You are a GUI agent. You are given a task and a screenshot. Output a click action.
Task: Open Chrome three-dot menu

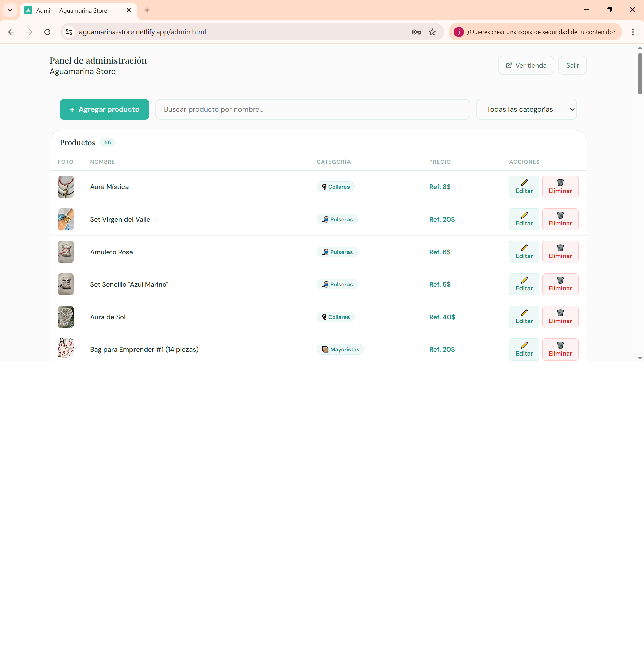pos(633,32)
